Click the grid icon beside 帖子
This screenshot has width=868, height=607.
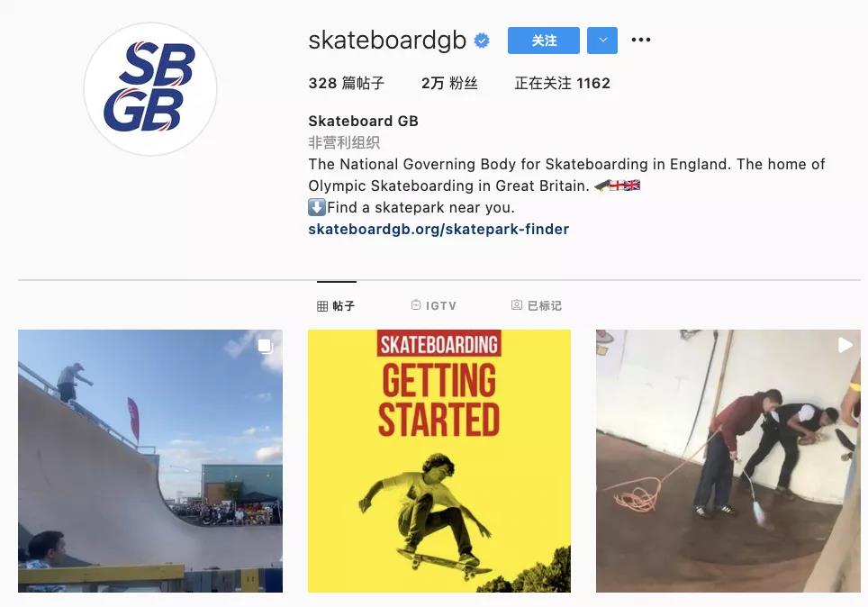click(322, 306)
